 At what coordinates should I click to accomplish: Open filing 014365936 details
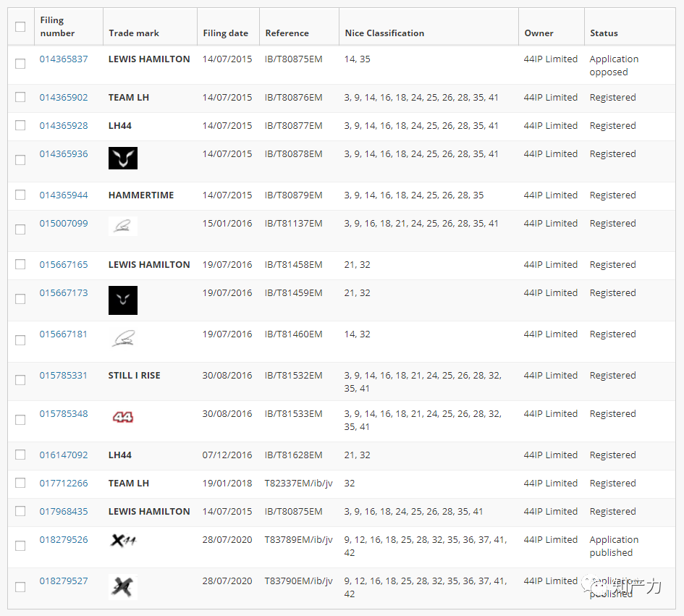[x=64, y=154]
